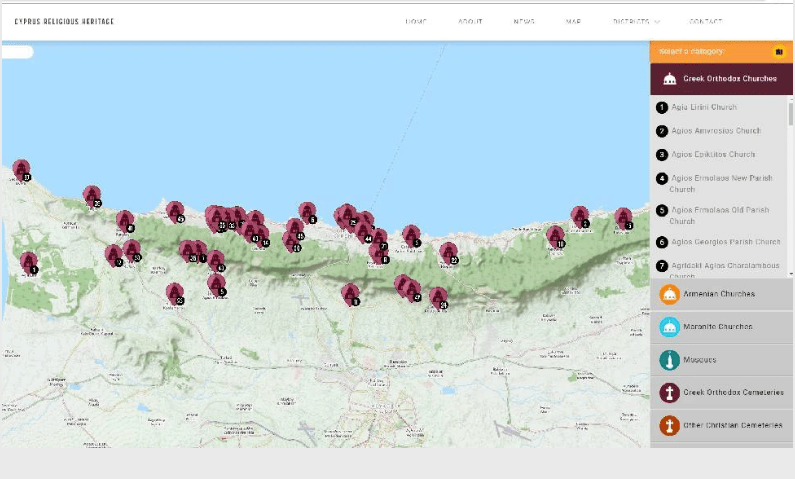Click map marker number 26 on the coast
Viewport: 795px width, 479px height.
92,196
